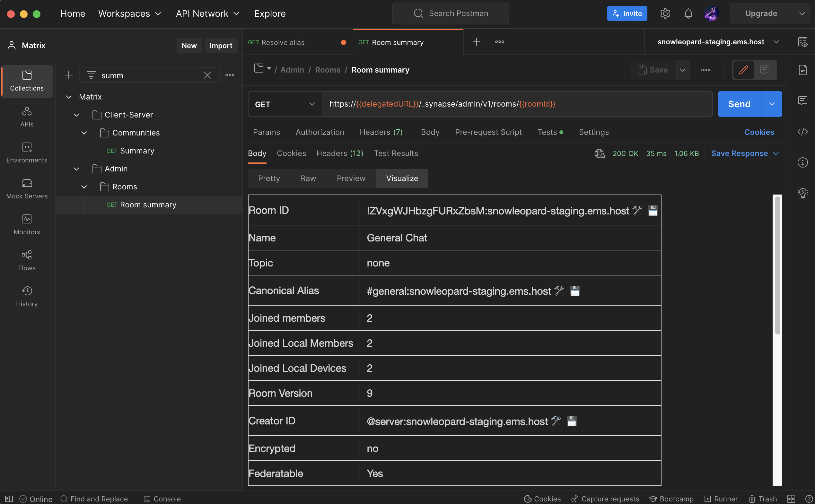The width and height of the screenshot is (815, 504).
Task: Open the Params tab
Action: (266, 132)
